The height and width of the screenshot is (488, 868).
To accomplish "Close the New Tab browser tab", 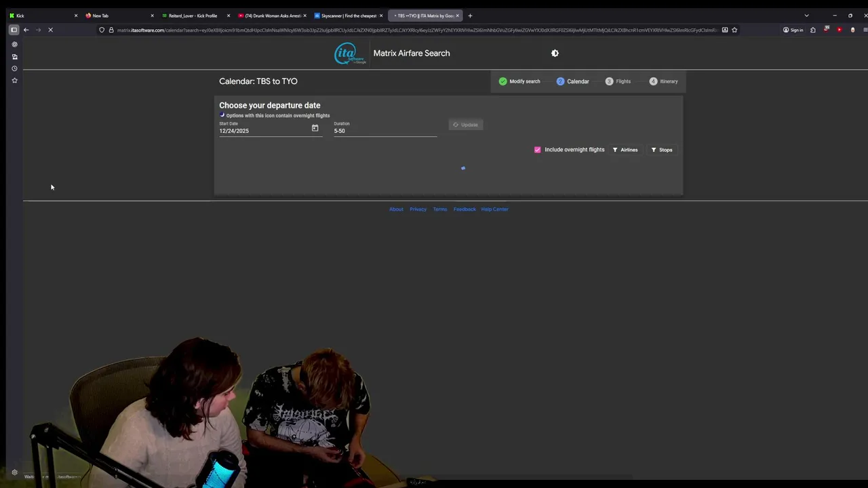I will point(152,16).
